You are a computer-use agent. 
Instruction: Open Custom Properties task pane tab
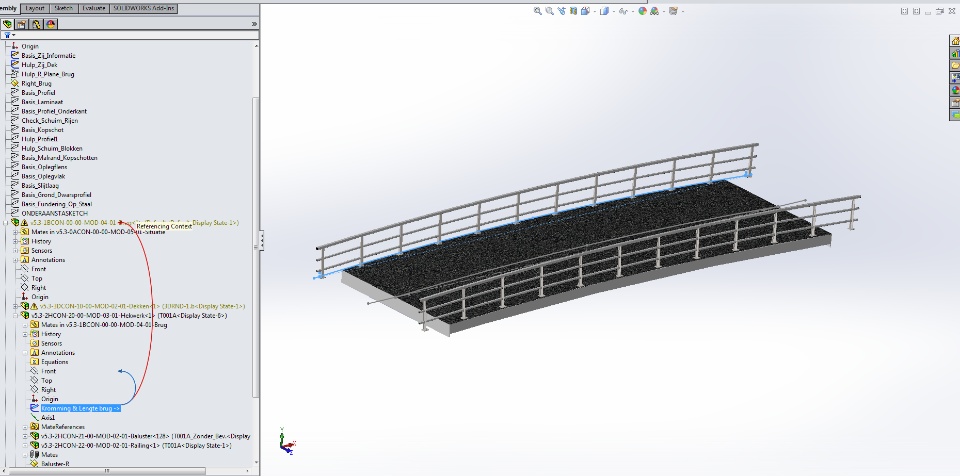(954, 103)
